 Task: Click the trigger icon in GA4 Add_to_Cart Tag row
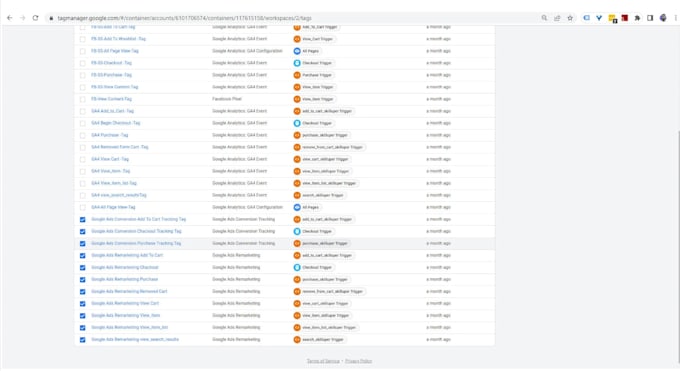tap(297, 111)
